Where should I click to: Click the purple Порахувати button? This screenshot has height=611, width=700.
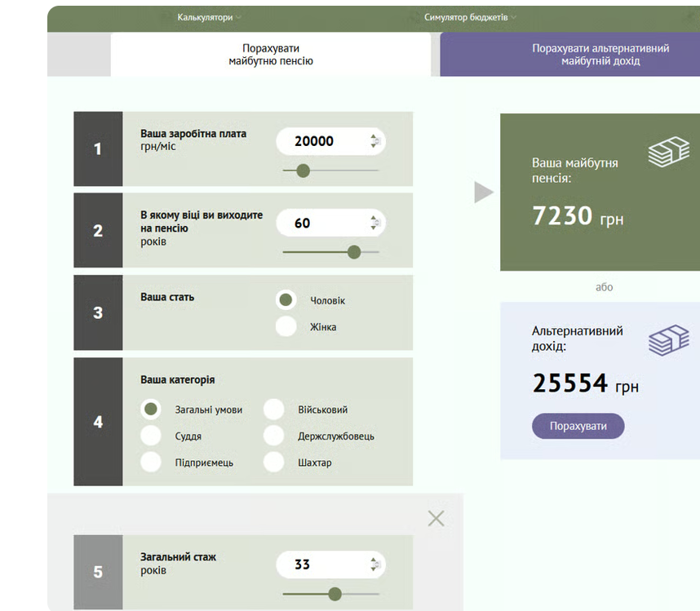[x=578, y=426]
